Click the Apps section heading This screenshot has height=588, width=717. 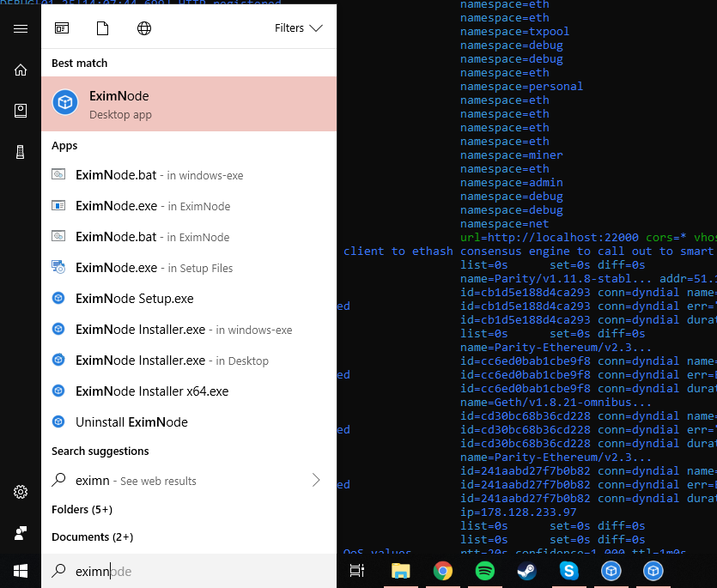(64, 146)
